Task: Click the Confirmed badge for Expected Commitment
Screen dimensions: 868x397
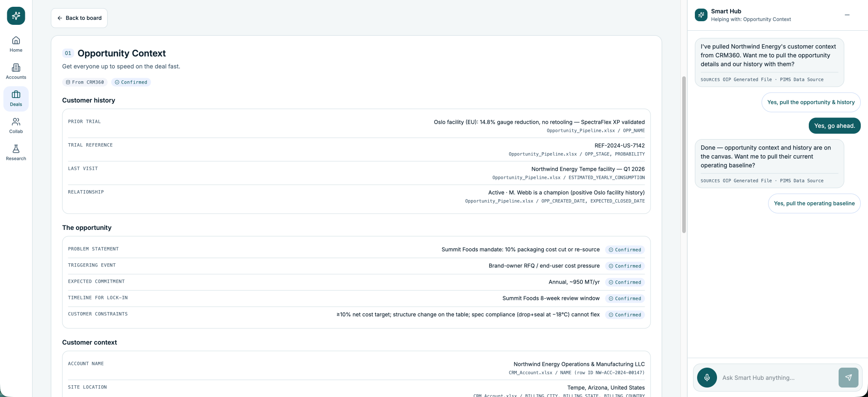Action: pyautogui.click(x=625, y=282)
